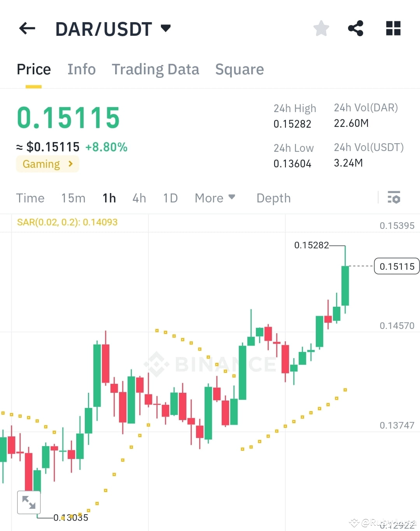Switch to the 4h timeframe
Viewport: 420px width, 531px height.
[x=139, y=198]
